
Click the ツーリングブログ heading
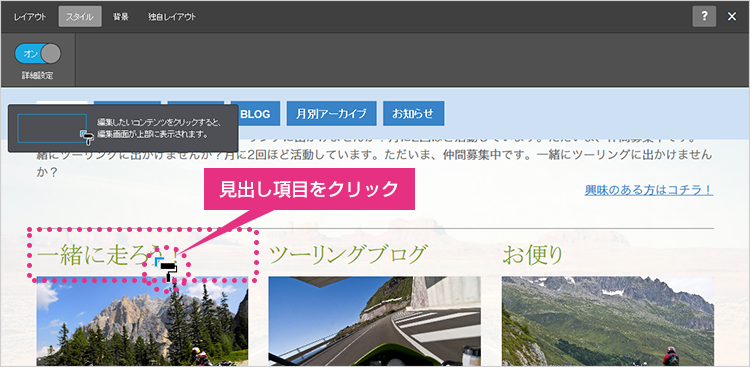tap(347, 255)
